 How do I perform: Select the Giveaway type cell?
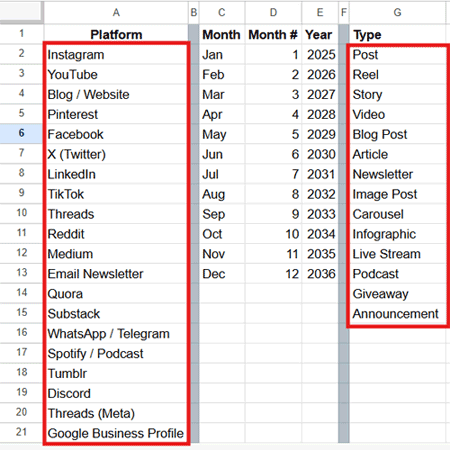pyautogui.click(x=397, y=293)
